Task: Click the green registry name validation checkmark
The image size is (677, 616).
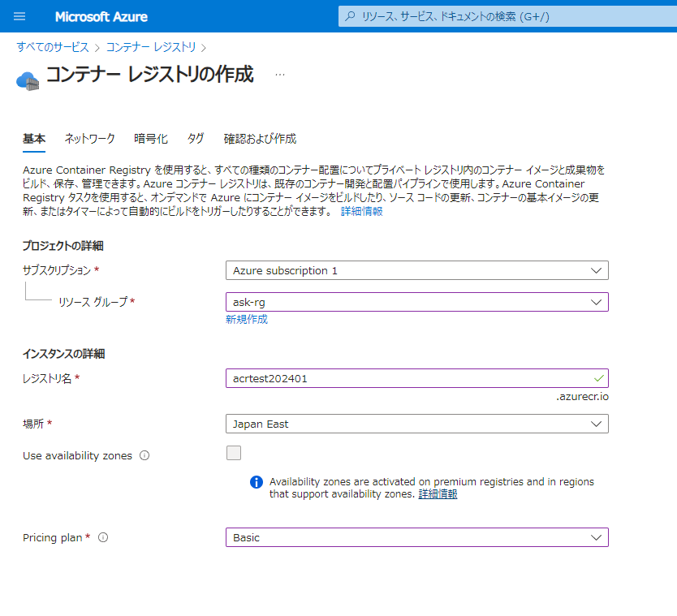Action: 598,378
